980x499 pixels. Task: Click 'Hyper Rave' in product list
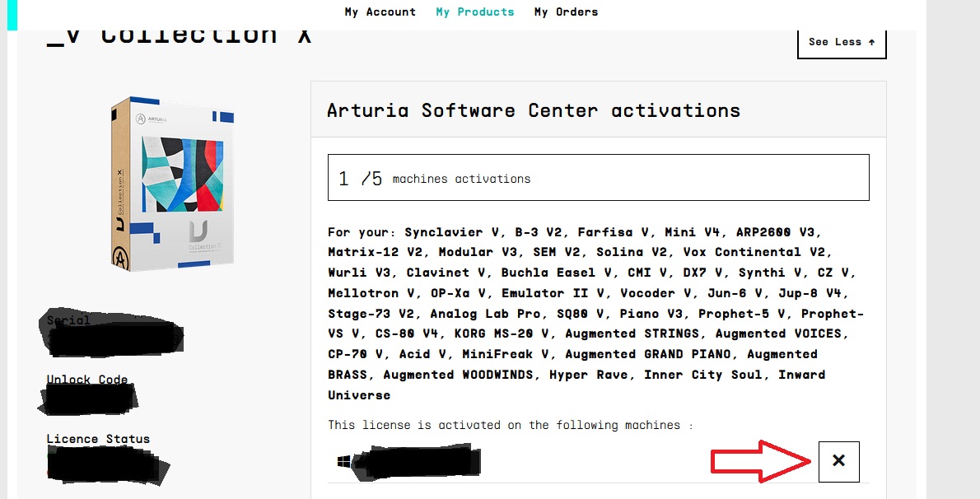click(x=588, y=375)
